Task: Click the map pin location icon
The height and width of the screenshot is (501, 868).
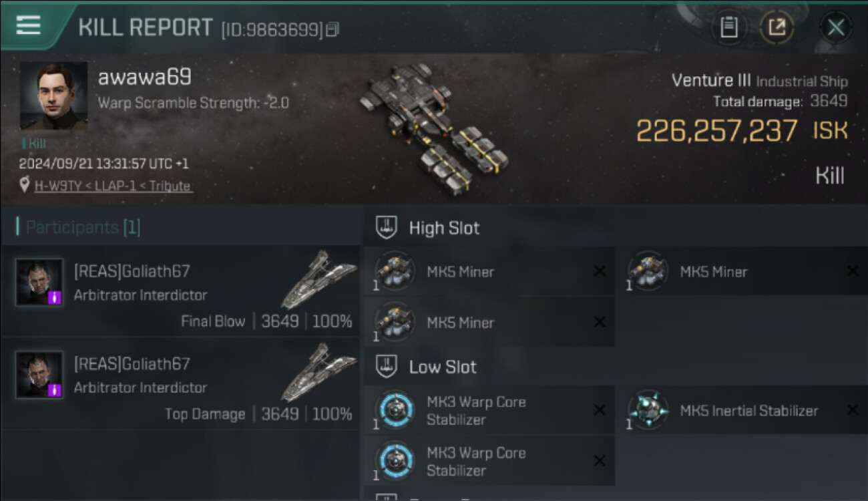Action: 25,185
